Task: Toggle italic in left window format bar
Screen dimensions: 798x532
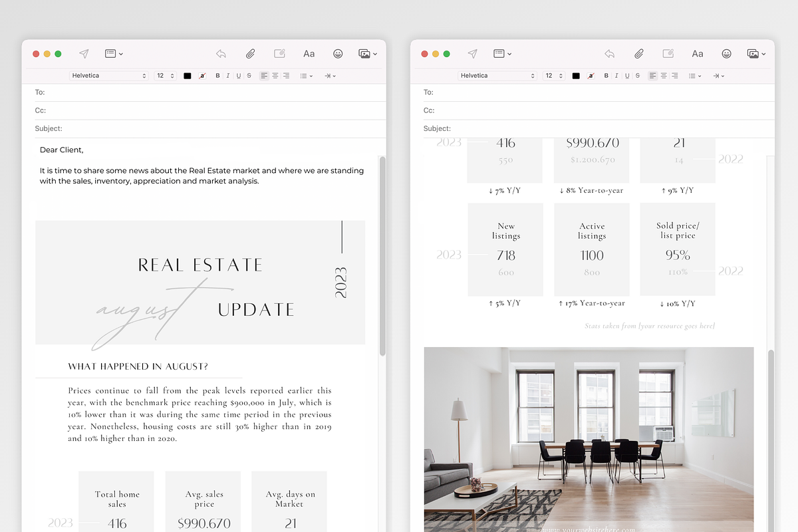Action: point(228,76)
